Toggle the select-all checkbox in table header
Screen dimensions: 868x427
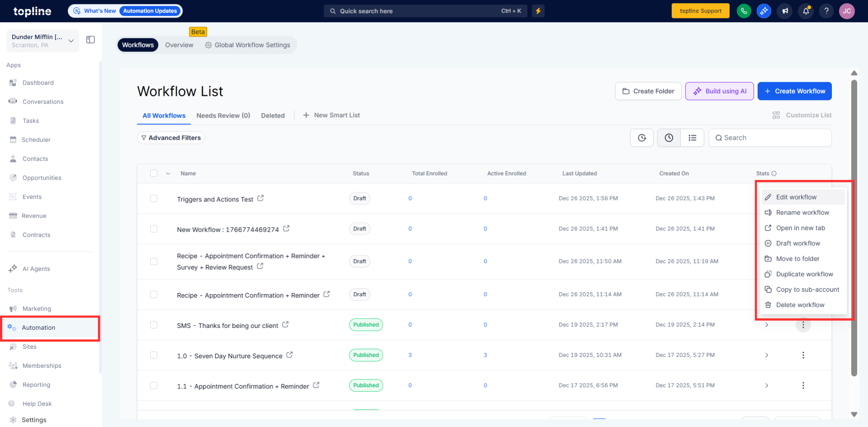point(154,173)
